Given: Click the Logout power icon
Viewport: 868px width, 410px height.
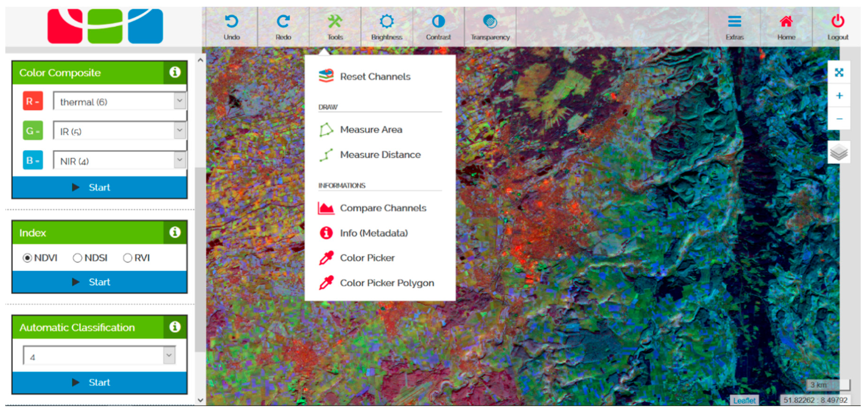Looking at the screenshot, I should tap(838, 22).
